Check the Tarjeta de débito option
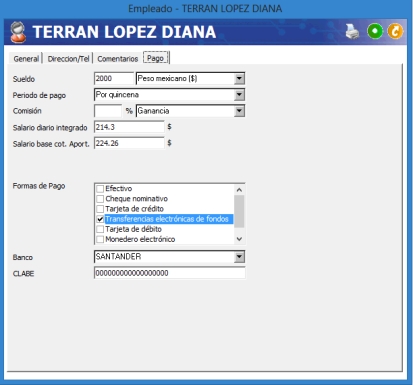Viewport: 413px width, 385px height. pyautogui.click(x=100, y=229)
